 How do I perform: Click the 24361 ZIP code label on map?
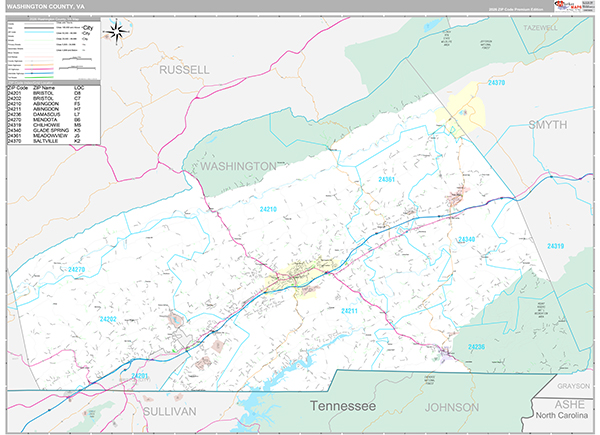point(387,179)
